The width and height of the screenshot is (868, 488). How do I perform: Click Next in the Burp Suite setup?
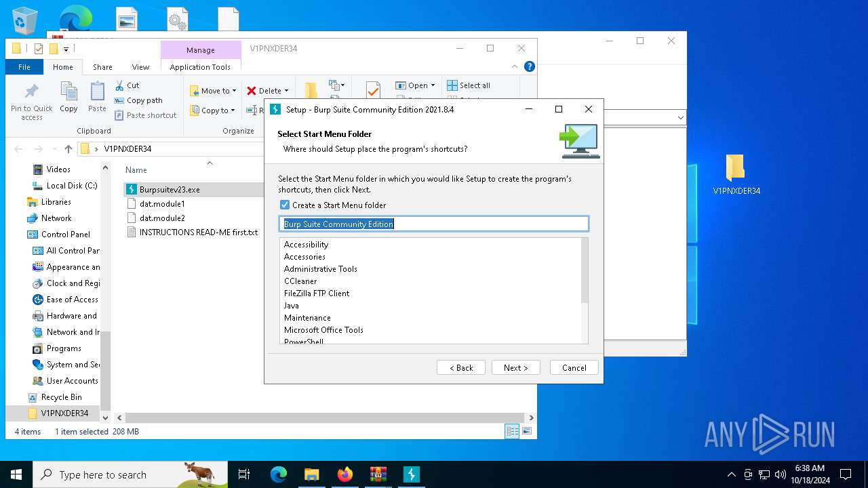[516, 367]
